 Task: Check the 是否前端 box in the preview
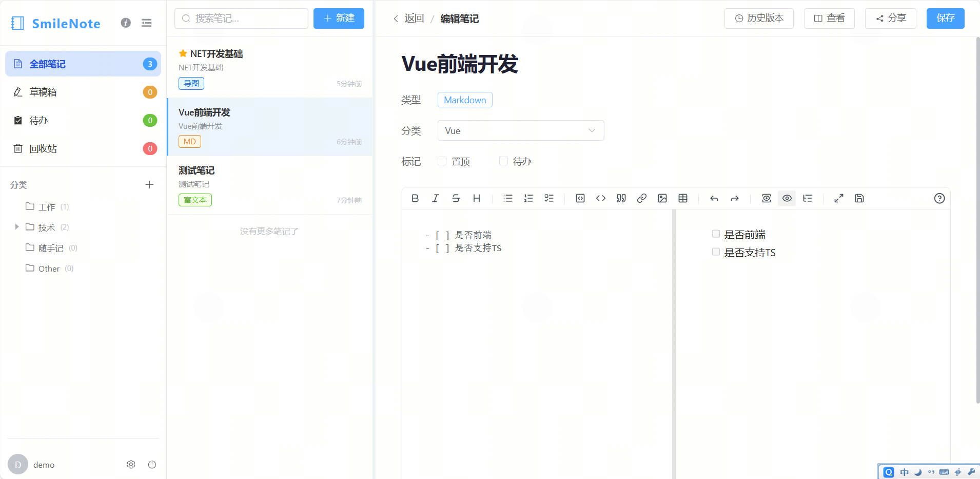[716, 234]
